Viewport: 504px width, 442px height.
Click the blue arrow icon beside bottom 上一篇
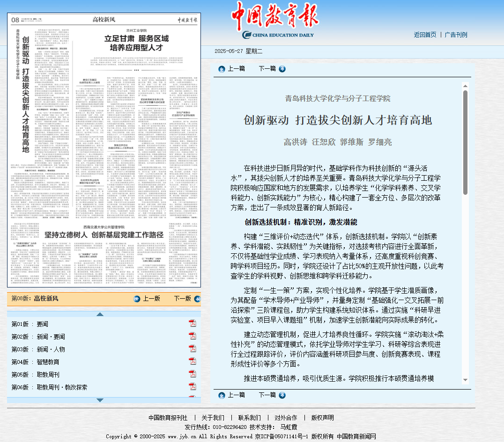click(x=222, y=396)
